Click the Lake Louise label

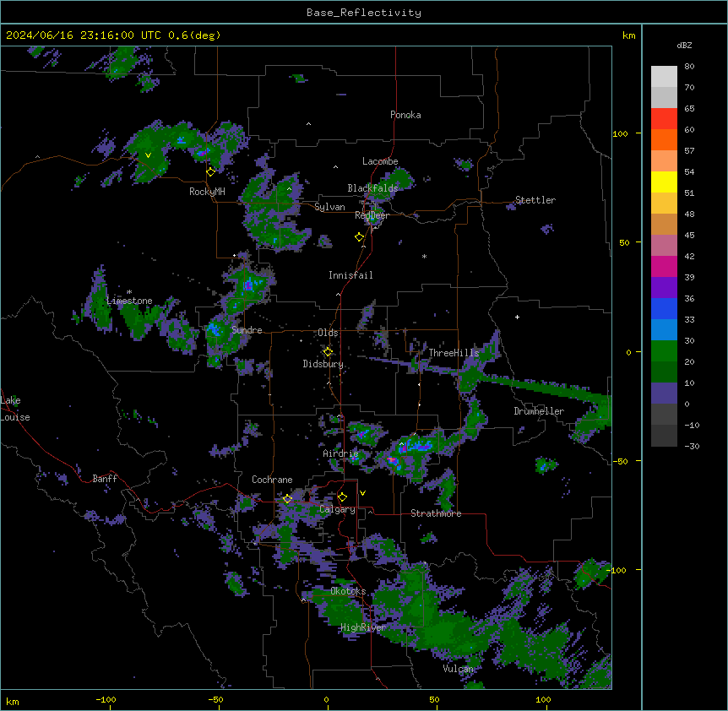(x=15, y=409)
